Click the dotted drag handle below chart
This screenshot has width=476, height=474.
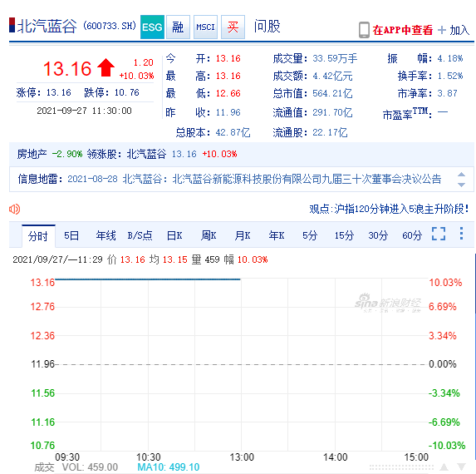pos(401,467)
